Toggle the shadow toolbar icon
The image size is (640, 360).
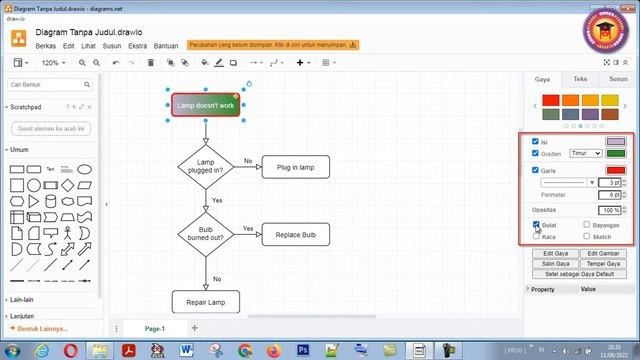pos(233,63)
